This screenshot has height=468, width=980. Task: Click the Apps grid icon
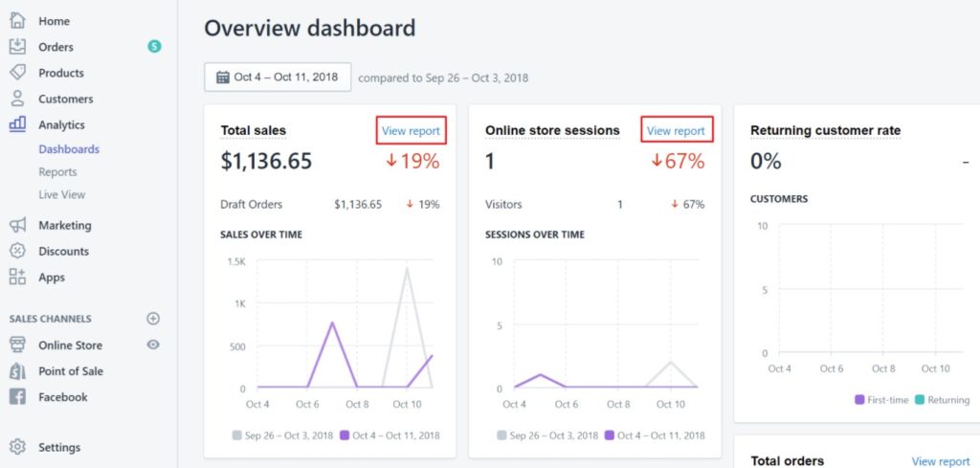[17, 277]
